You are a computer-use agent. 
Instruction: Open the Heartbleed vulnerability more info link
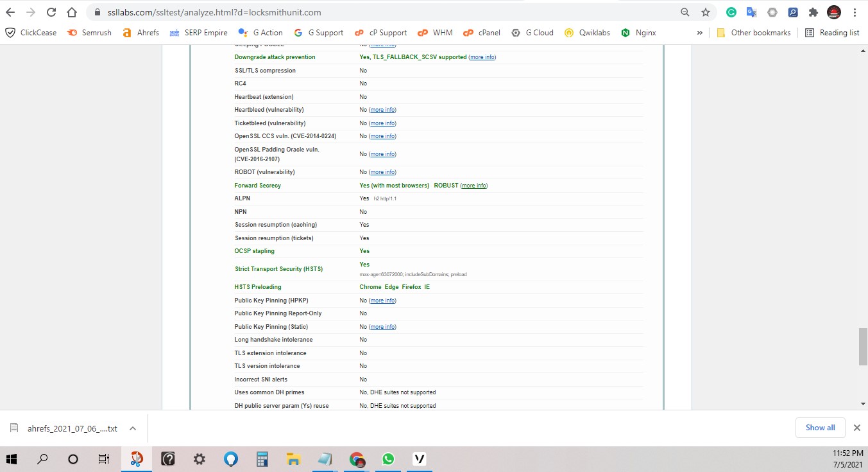(382, 109)
